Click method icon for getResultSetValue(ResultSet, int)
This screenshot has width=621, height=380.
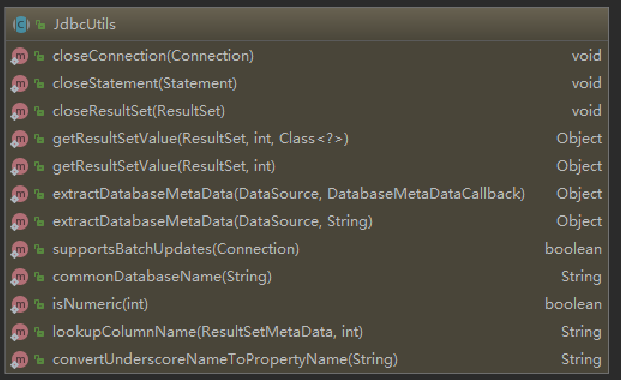[19, 166]
